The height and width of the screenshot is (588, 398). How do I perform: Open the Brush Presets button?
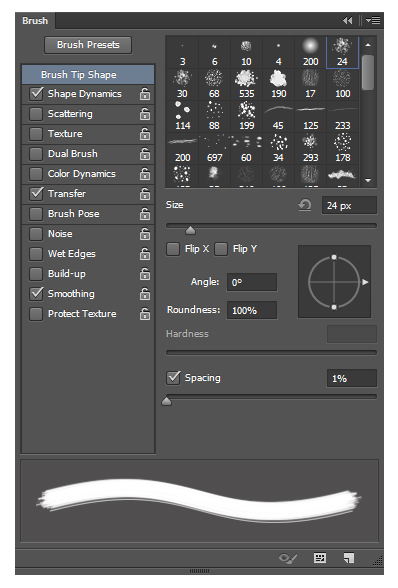(88, 45)
